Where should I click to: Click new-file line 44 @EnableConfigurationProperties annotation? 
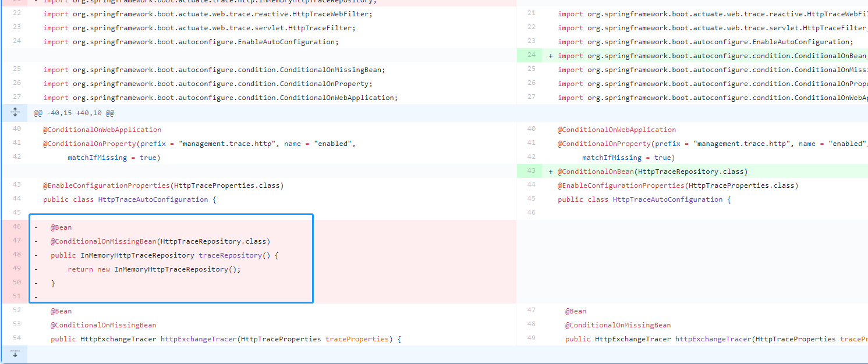click(678, 185)
